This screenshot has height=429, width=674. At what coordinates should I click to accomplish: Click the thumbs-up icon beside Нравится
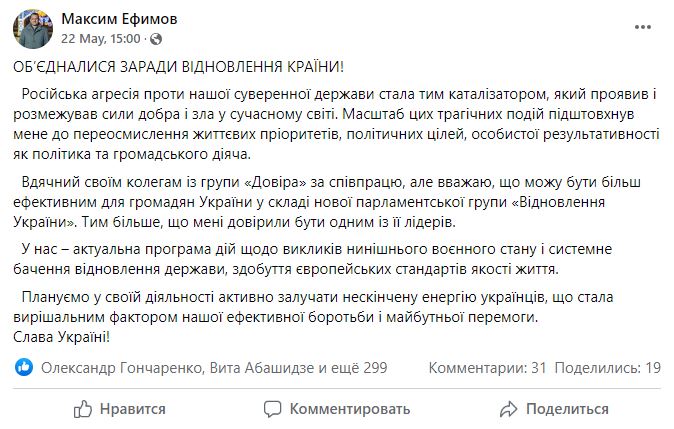pyautogui.click(x=83, y=409)
